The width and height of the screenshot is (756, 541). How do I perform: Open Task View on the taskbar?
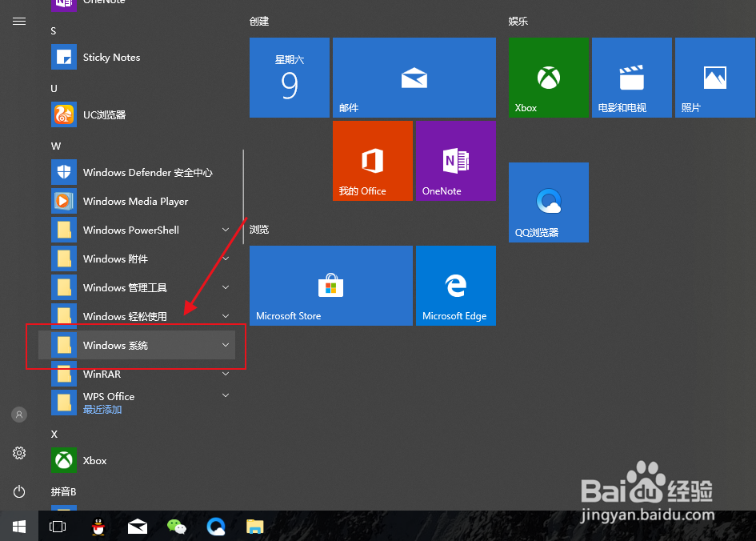click(58, 527)
